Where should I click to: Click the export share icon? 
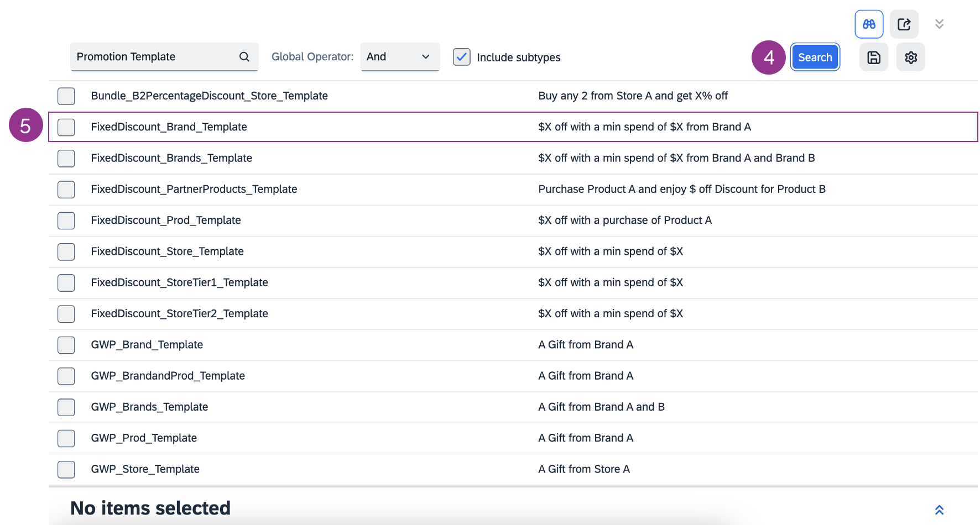coord(904,24)
